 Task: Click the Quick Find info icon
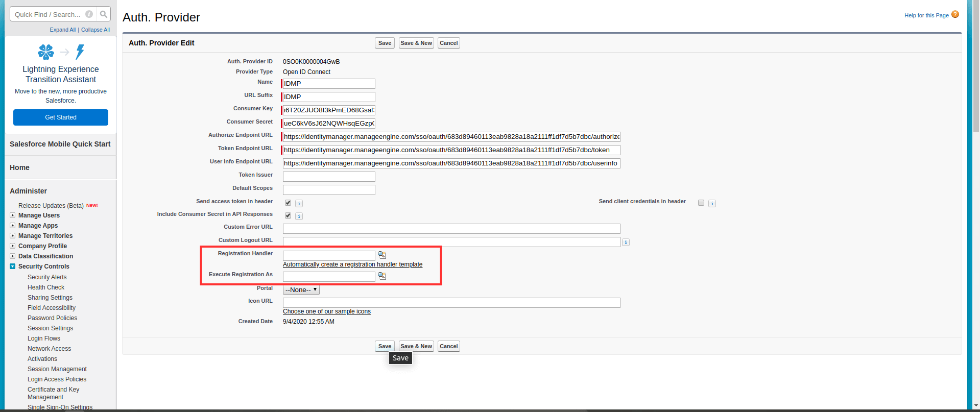click(x=89, y=14)
